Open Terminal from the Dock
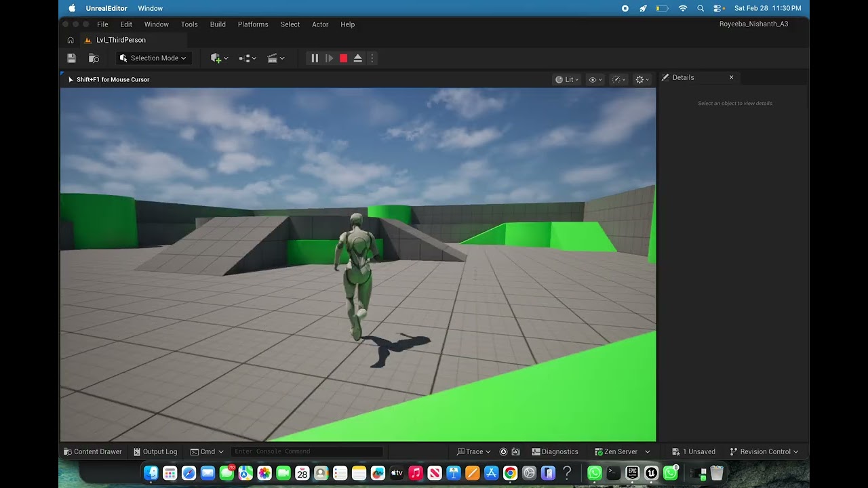This screenshot has height=488, width=868. (613, 473)
